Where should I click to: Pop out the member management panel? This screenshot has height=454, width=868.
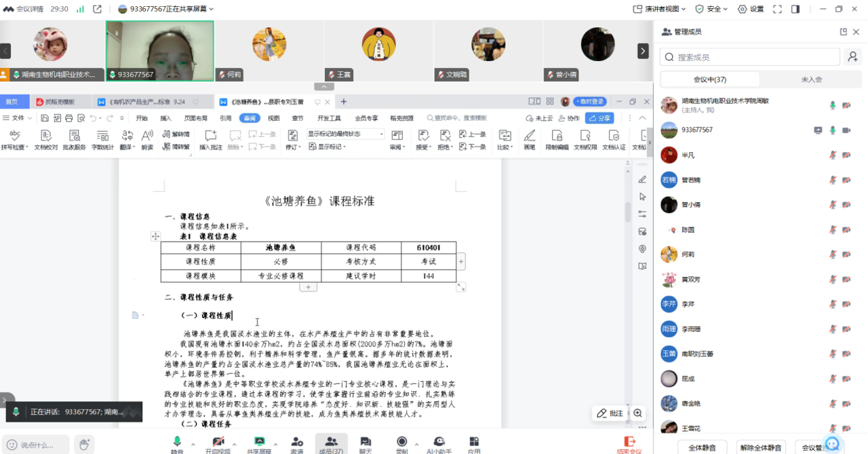coord(844,32)
